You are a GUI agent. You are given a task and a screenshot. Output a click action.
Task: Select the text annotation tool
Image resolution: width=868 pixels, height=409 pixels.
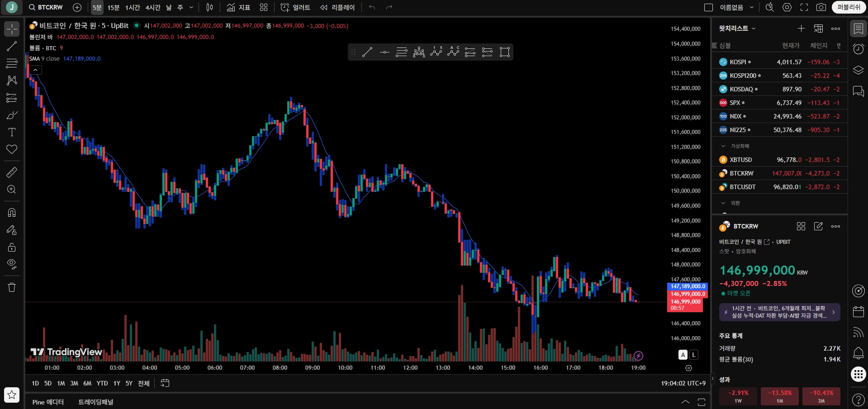pyautogui.click(x=12, y=132)
